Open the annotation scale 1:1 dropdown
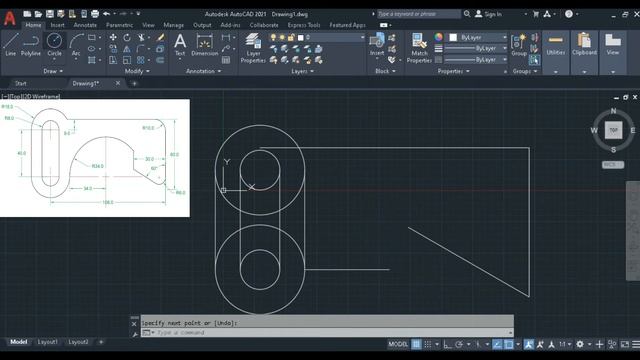 [x=564, y=344]
